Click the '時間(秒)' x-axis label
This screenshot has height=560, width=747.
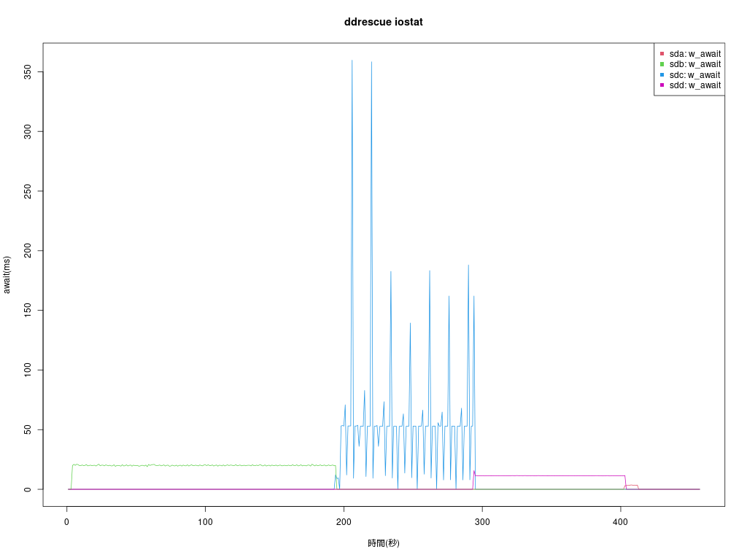click(384, 543)
